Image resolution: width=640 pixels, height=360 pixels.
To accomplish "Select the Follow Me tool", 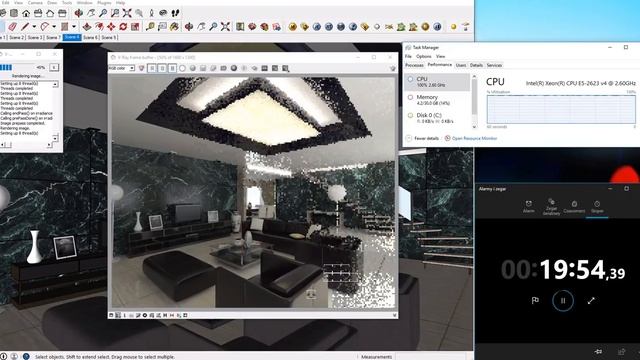I will pos(99,27).
